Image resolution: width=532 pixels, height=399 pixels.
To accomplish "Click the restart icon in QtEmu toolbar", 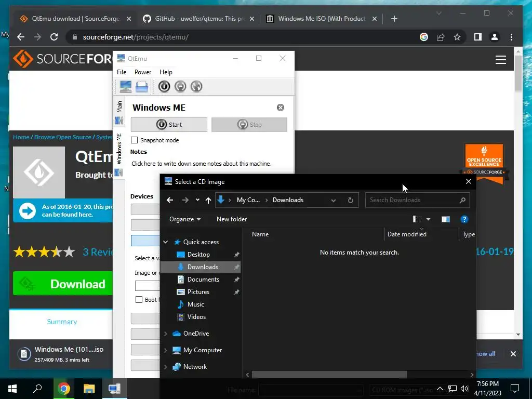I will (196, 87).
